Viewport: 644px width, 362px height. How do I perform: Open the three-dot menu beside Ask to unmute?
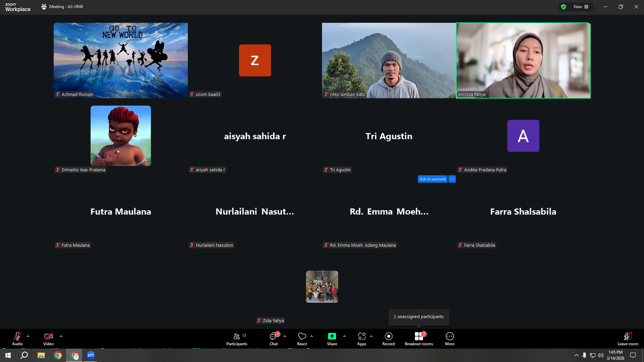(x=452, y=179)
